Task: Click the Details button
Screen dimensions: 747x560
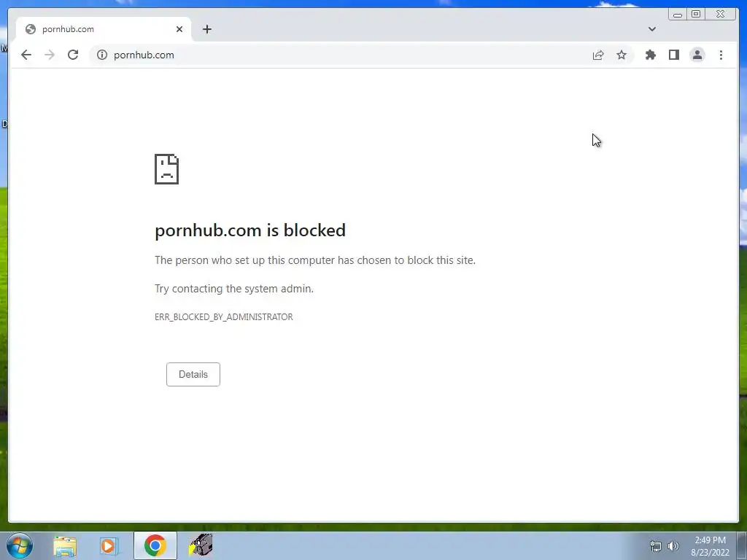Action: [193, 374]
